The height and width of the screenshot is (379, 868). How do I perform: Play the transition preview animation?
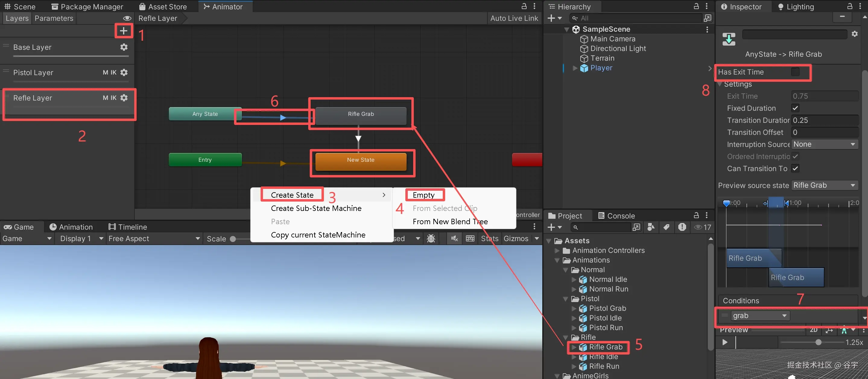click(x=725, y=342)
